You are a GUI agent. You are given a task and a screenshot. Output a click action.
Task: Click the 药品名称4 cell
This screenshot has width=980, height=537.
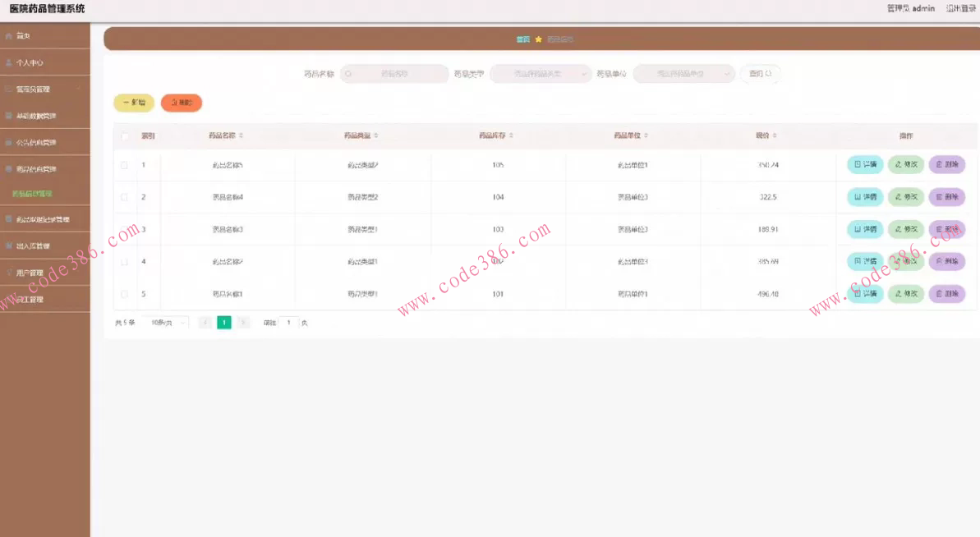click(x=228, y=197)
